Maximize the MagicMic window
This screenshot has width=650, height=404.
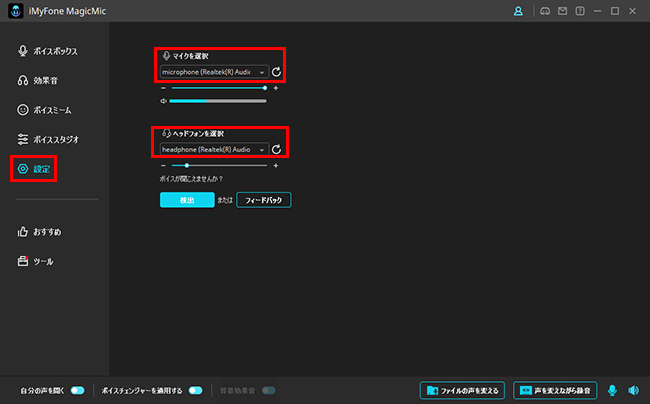click(615, 11)
